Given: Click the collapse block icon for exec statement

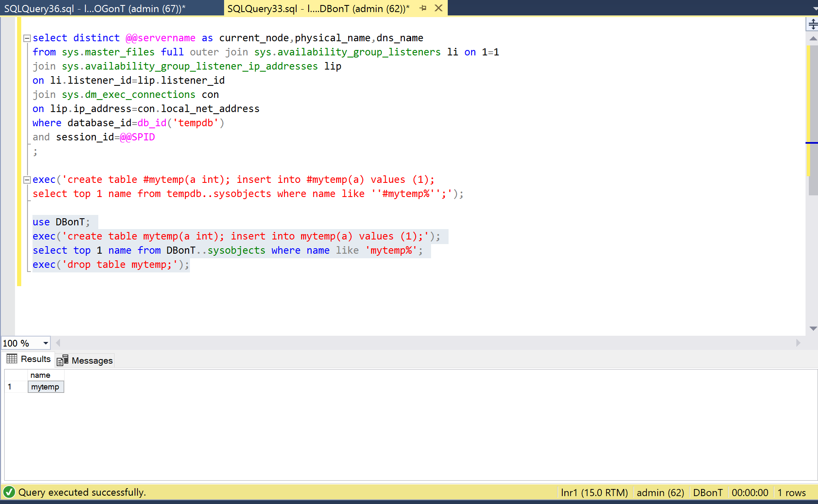Looking at the screenshot, I should tap(27, 179).
